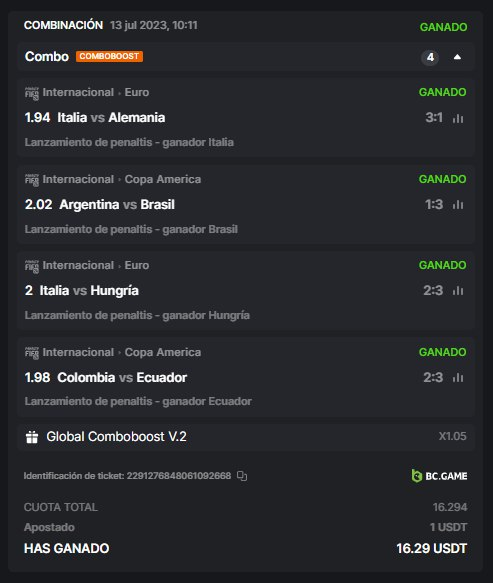Open the Colombia vs Ecuador match
The width and height of the screenshot is (493, 583).
(x=122, y=377)
